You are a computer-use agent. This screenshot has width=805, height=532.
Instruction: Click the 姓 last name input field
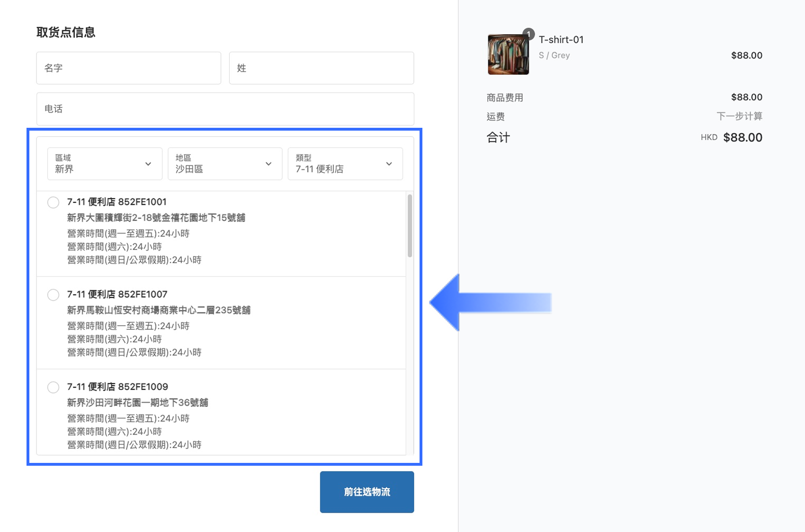tap(322, 68)
